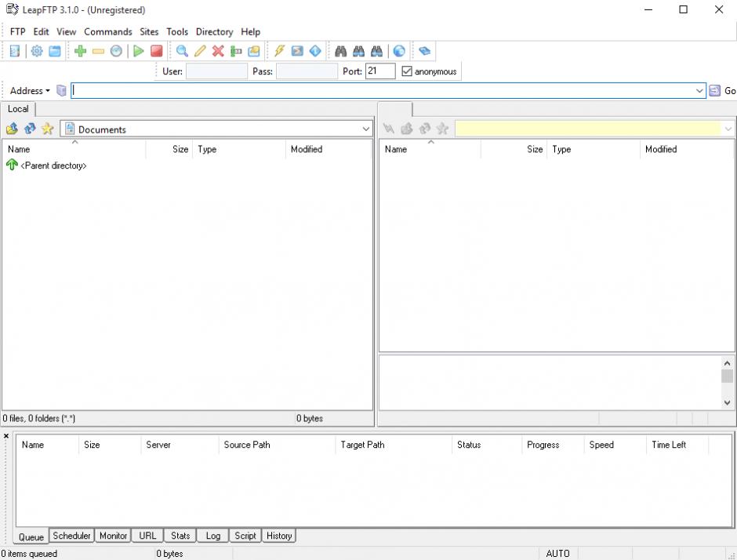
Task: Click the User input field
Action: (216, 71)
